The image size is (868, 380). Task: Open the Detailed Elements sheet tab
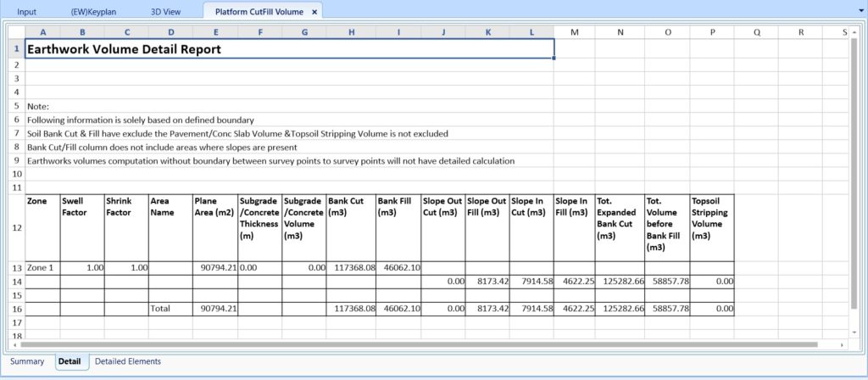[x=128, y=361]
